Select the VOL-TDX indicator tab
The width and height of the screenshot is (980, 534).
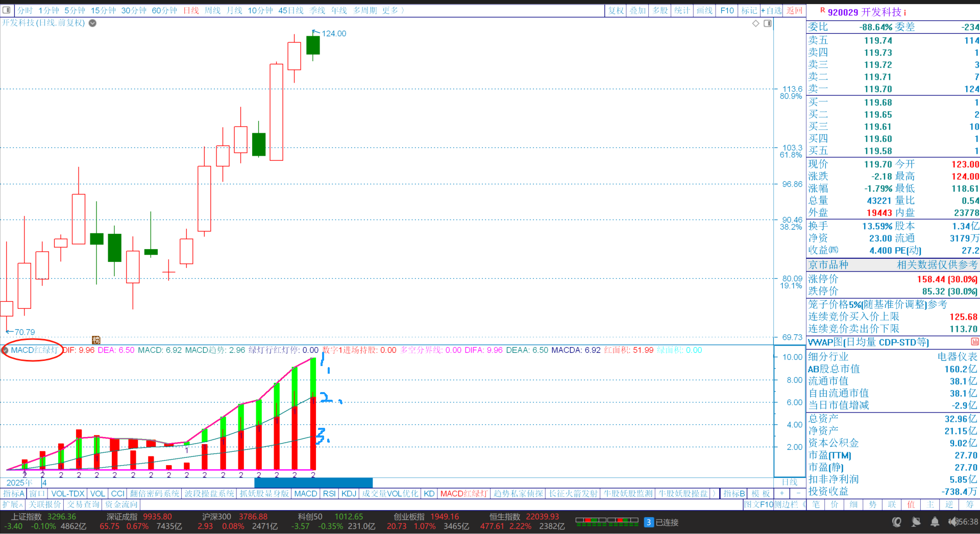(68, 494)
